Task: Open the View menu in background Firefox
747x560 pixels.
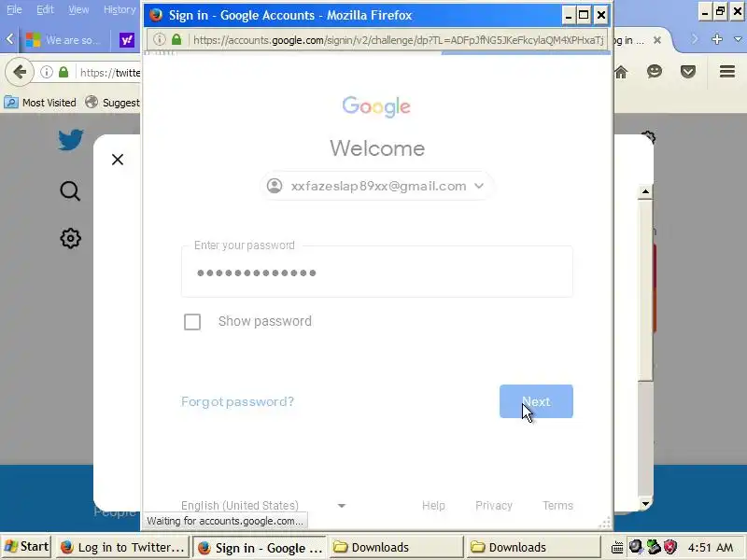Action: (x=78, y=9)
